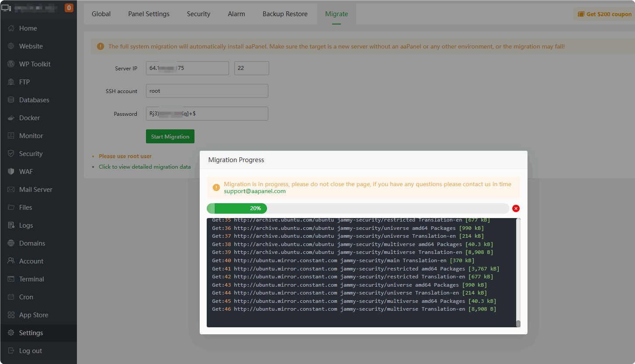Click the Home icon in sidebar

(11, 28)
